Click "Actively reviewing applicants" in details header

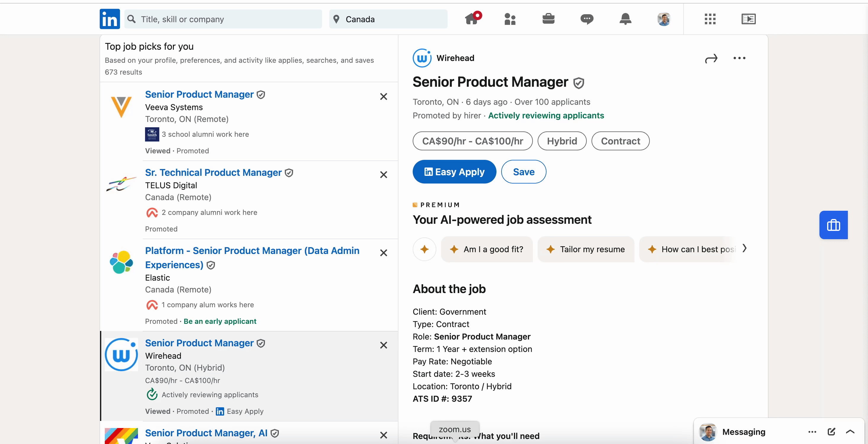[546, 115]
